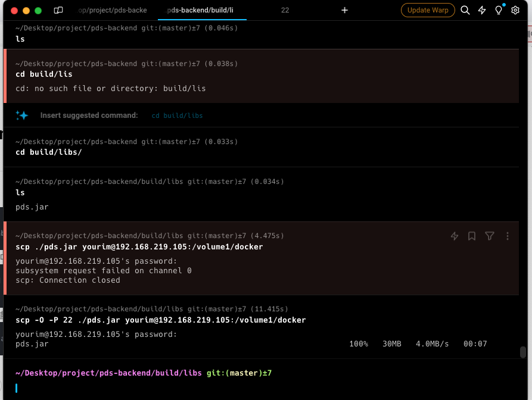Click the 'scp -O -P 22' command
The height and width of the screenshot is (400, 532).
pos(160,320)
